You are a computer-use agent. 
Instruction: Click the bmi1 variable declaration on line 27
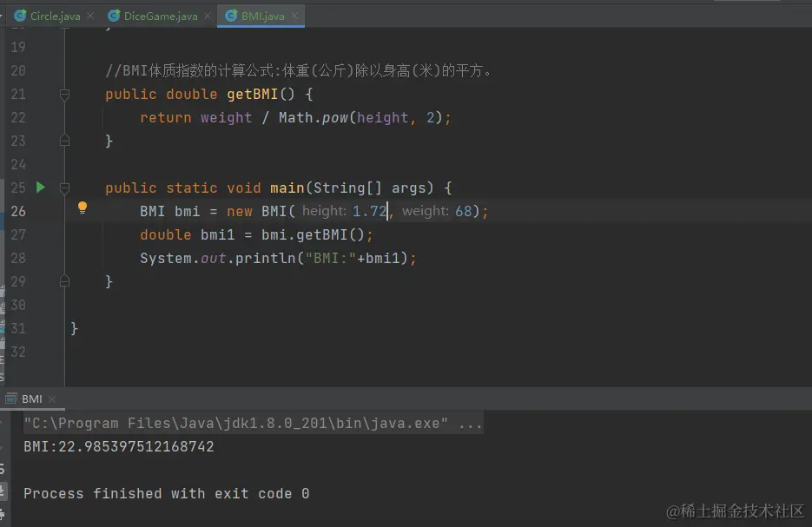tap(217, 235)
